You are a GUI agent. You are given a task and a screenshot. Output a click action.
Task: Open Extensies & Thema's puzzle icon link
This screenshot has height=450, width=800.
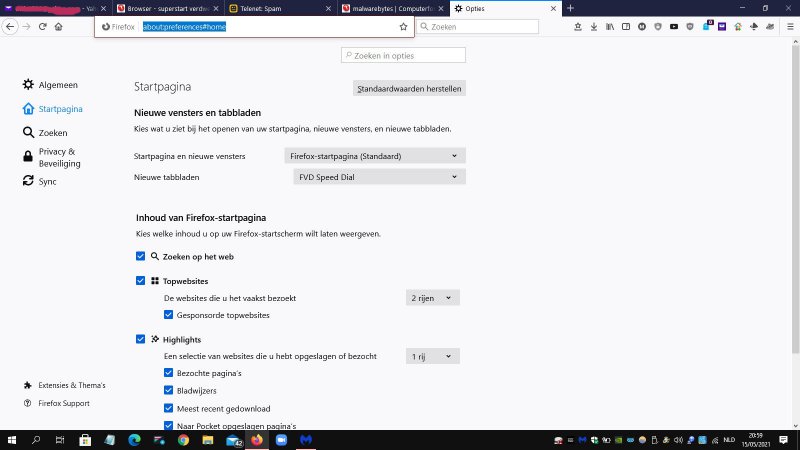click(x=64, y=385)
